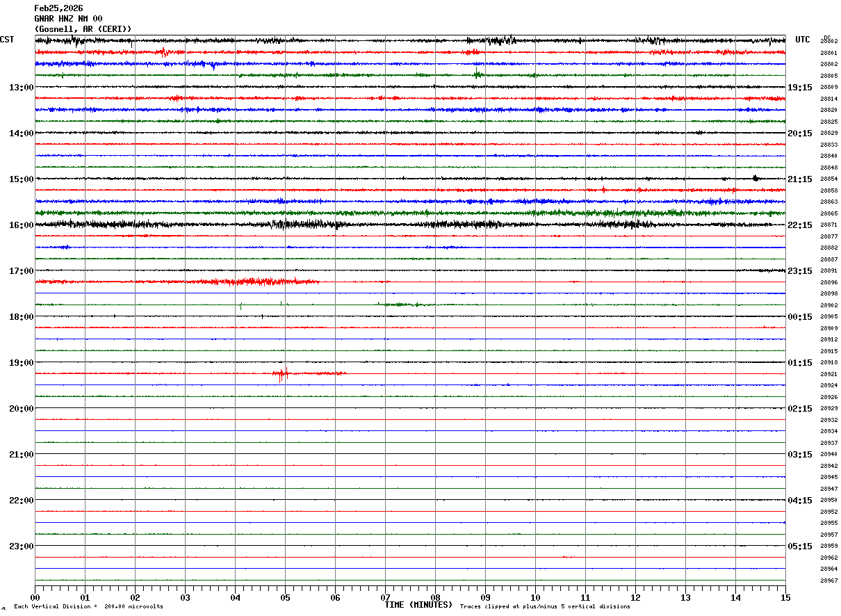The width and height of the screenshot is (841, 616).
Task: Click the Each Vertical Division microvolts note
Action: [x=88, y=607]
